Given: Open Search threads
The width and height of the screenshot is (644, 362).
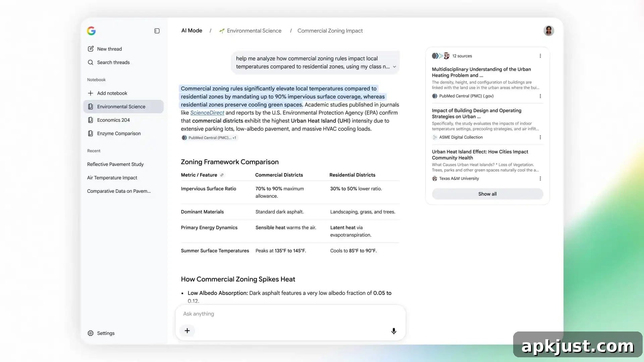Looking at the screenshot, I should pos(109,62).
